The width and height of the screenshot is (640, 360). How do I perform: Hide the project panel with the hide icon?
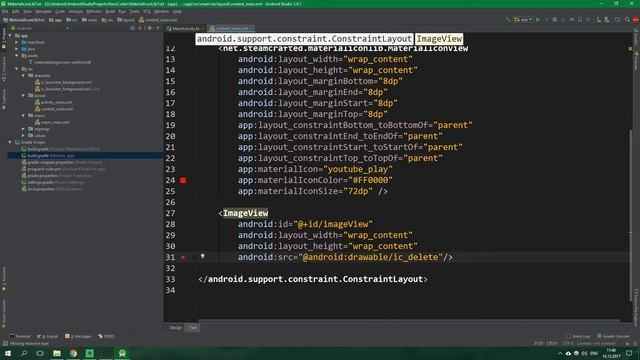158,28
